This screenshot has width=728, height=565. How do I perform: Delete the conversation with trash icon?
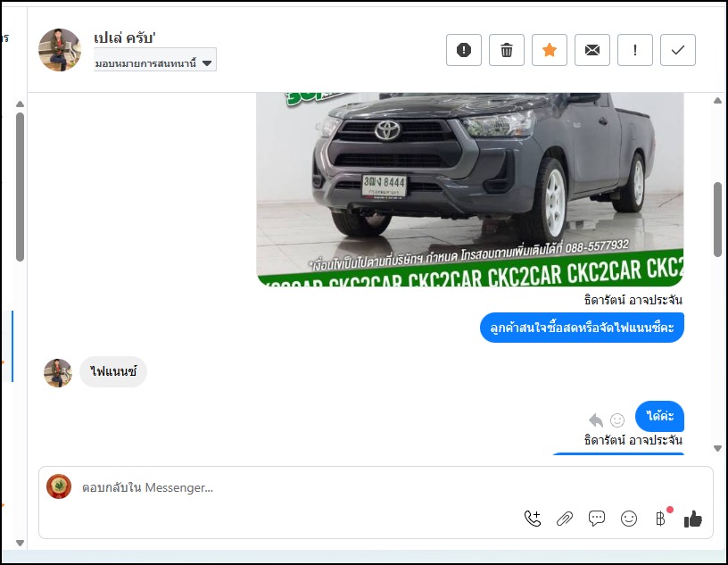tap(507, 50)
